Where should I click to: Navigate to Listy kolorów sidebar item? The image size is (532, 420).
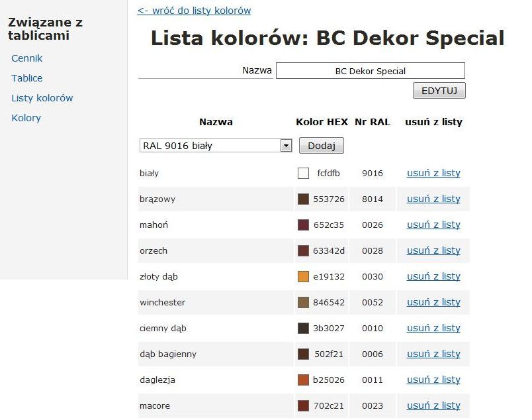tap(42, 98)
